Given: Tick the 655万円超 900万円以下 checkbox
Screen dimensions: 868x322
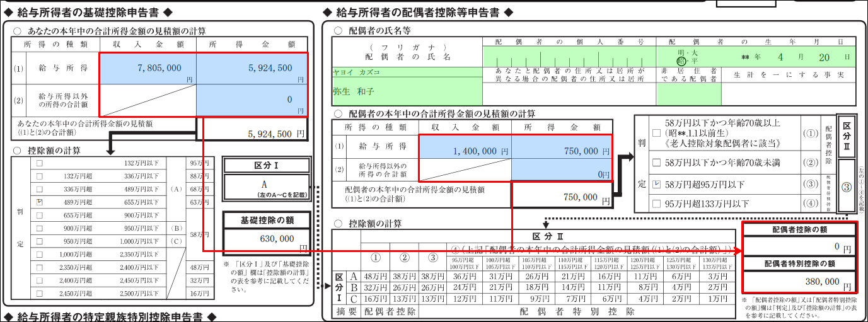Looking at the screenshot, I should (40, 216).
